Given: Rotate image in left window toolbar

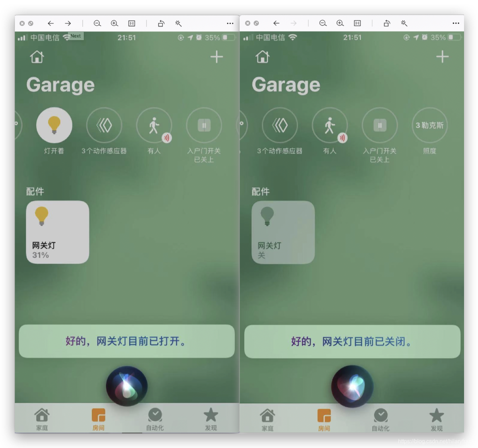Looking at the screenshot, I should click(161, 23).
